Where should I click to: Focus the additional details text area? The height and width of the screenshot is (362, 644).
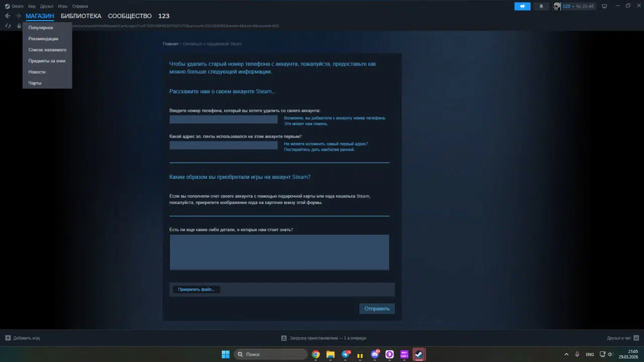tap(279, 252)
